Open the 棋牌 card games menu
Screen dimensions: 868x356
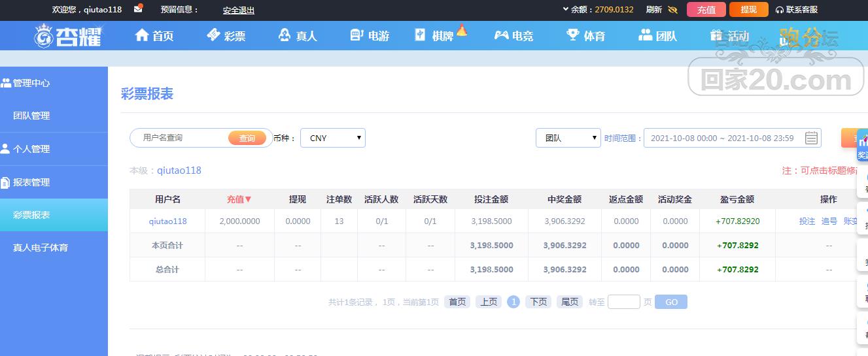(x=441, y=34)
